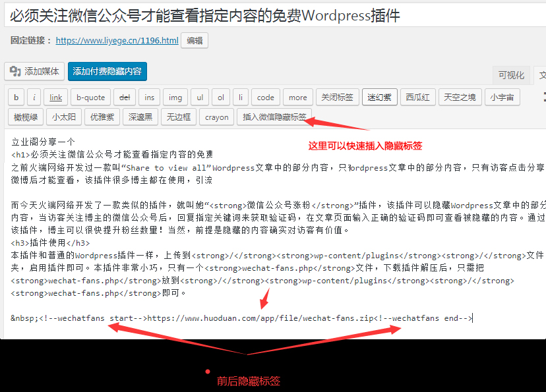
Task: Click the wechatfans end comment tag text
Action: tap(423, 318)
